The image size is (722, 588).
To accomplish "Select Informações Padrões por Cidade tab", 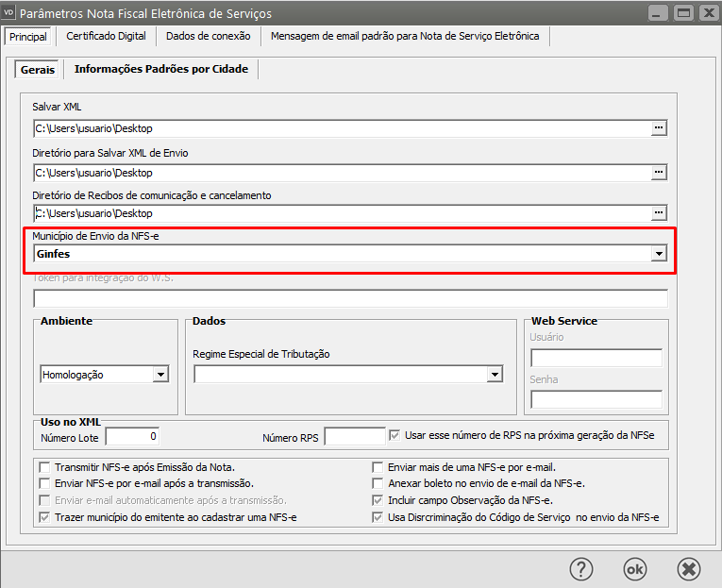I will [160, 69].
